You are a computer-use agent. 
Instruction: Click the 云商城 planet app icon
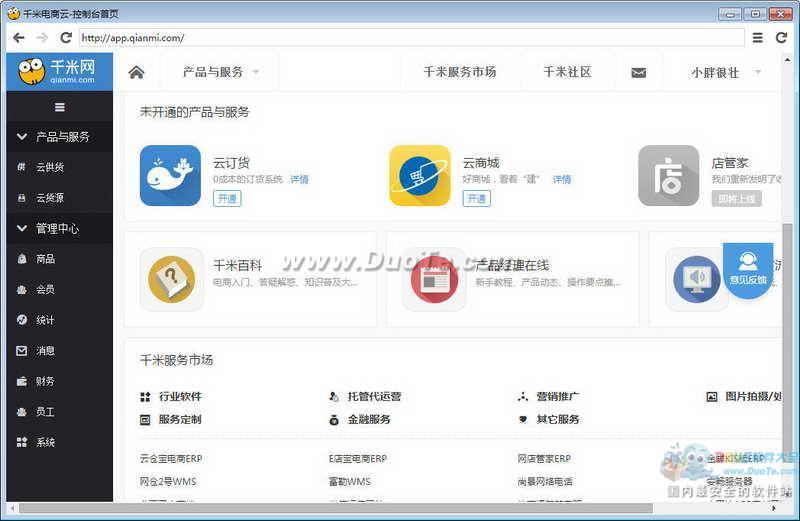point(420,176)
